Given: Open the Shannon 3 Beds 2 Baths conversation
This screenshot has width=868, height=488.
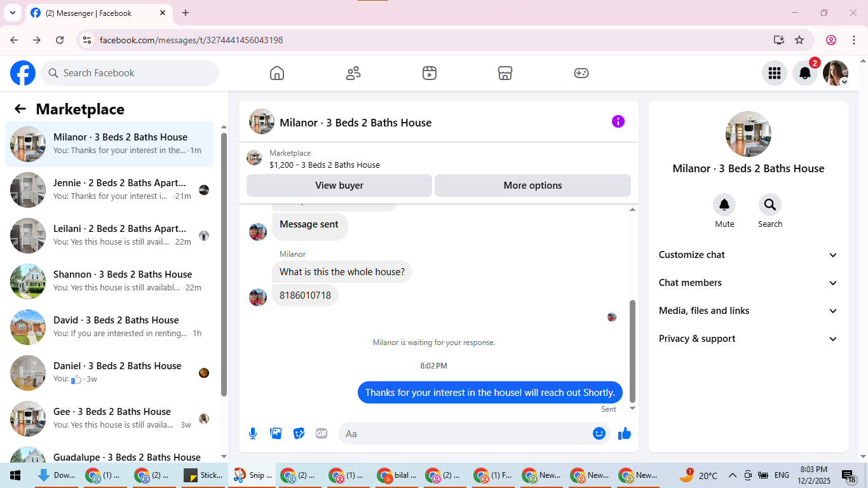Looking at the screenshot, I should (x=109, y=281).
